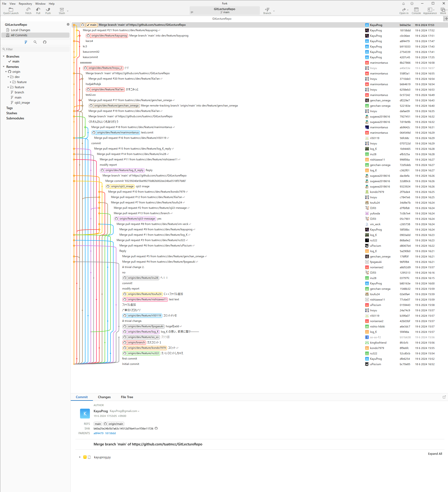This screenshot has width=448, height=492.
Task: Collapse the Branches section in sidebar
Action: pyautogui.click(x=4, y=56)
